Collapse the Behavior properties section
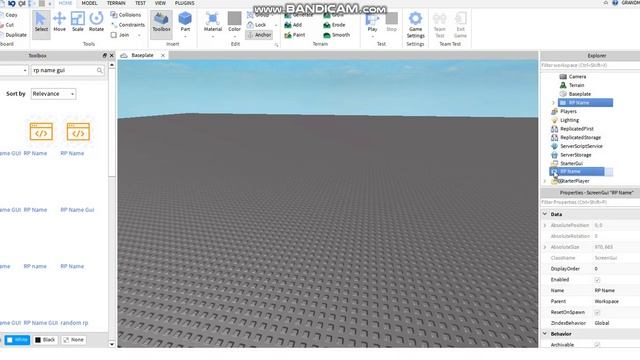Image resolution: width=640 pixels, height=360 pixels. [x=545, y=334]
